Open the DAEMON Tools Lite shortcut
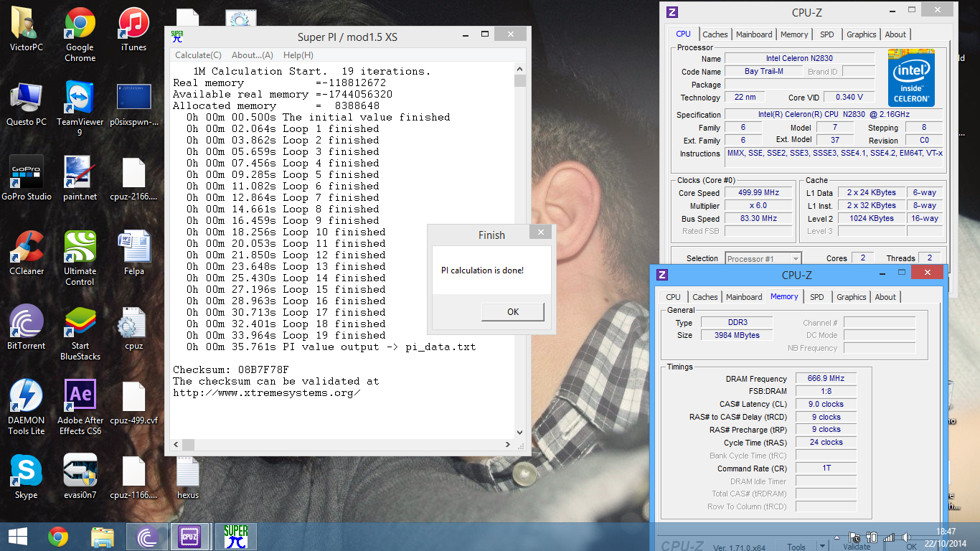980x551 pixels. pyautogui.click(x=27, y=408)
